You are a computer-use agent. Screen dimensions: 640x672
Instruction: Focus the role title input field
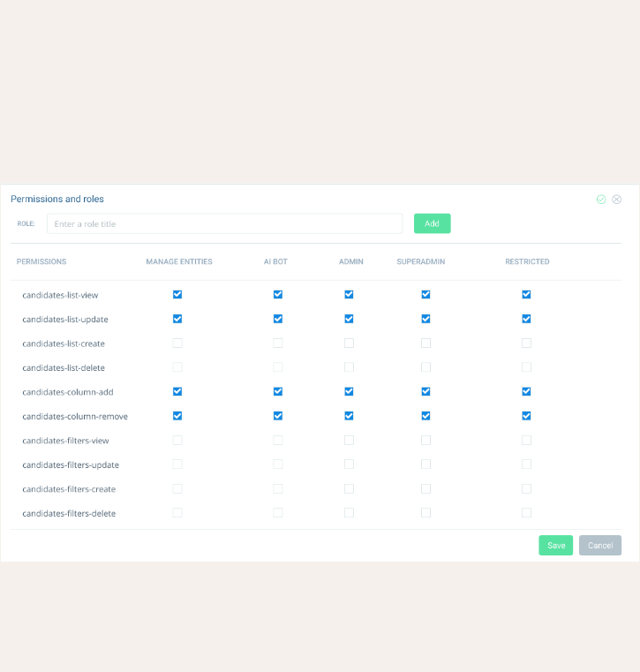pos(224,223)
